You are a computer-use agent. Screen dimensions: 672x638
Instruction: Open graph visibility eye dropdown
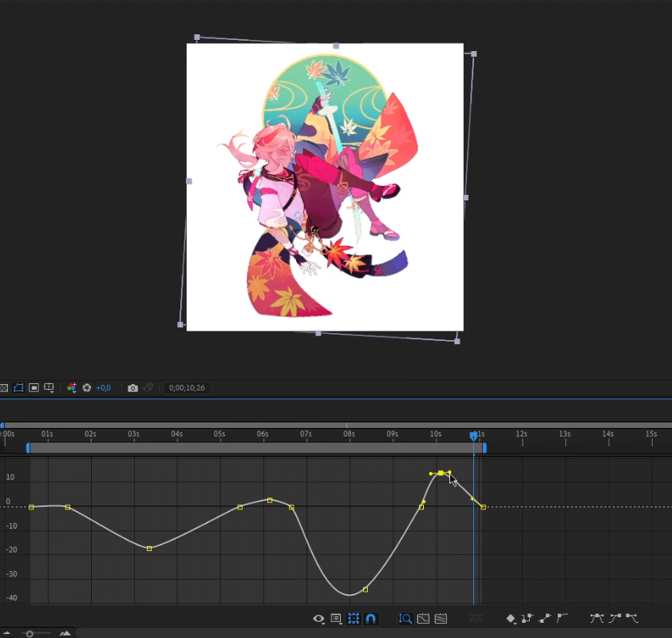tap(319, 618)
